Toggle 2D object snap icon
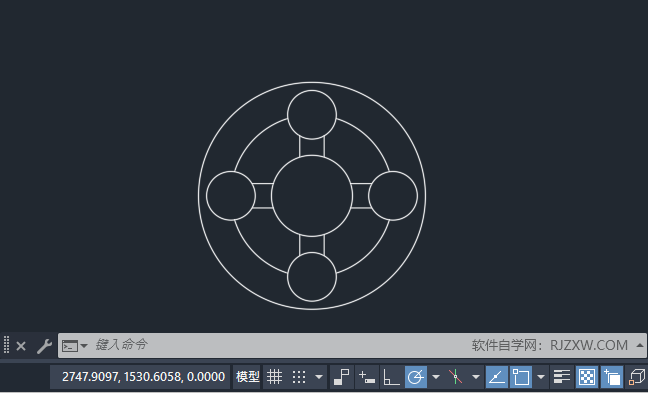This screenshot has height=393, width=648. click(x=521, y=377)
